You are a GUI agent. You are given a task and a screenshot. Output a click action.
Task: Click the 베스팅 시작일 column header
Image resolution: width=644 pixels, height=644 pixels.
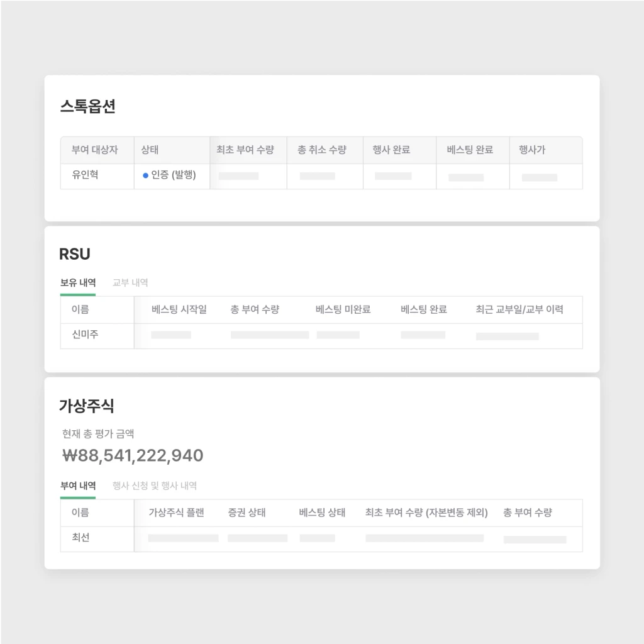(179, 309)
